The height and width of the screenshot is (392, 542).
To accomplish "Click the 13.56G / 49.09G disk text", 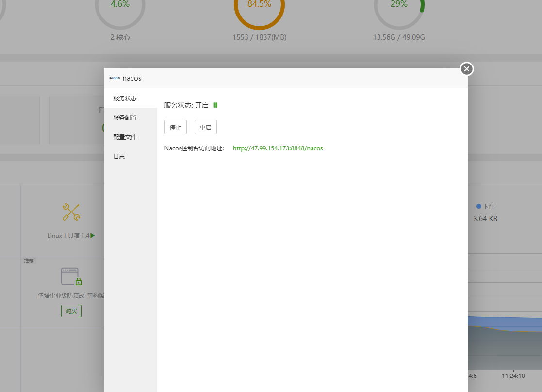I will pyautogui.click(x=399, y=37).
